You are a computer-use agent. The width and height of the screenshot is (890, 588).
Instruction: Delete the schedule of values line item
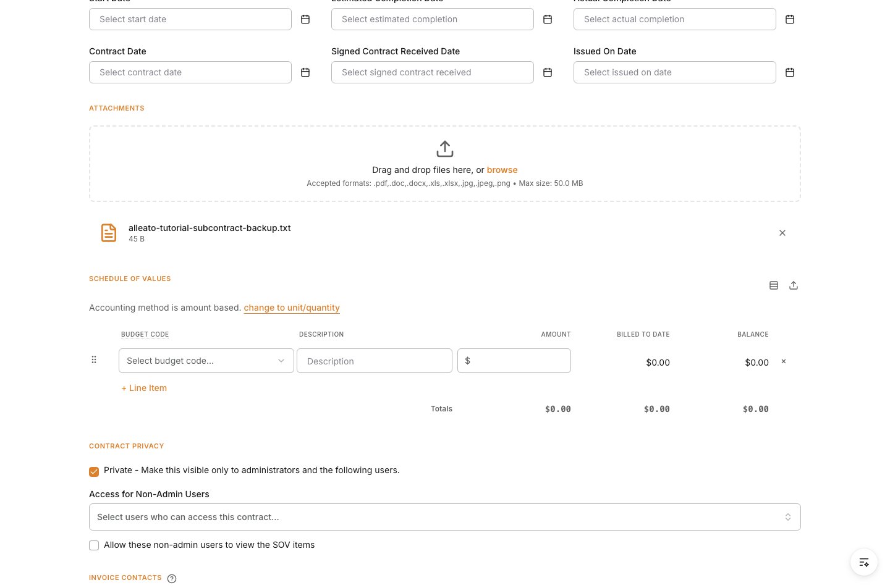784,361
